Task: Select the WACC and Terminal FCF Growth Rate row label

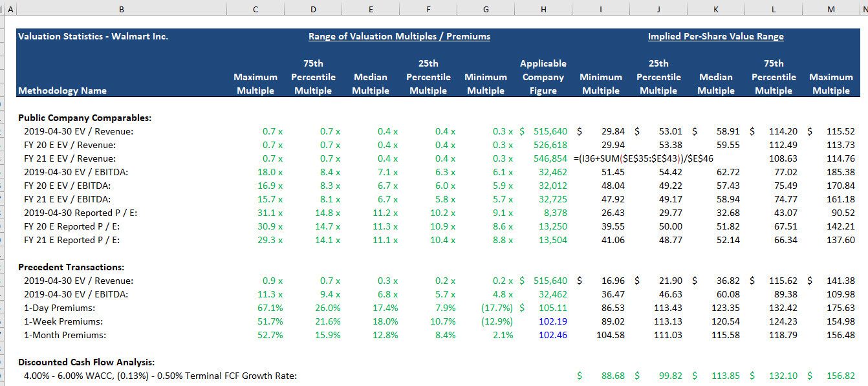Action: coord(160,376)
